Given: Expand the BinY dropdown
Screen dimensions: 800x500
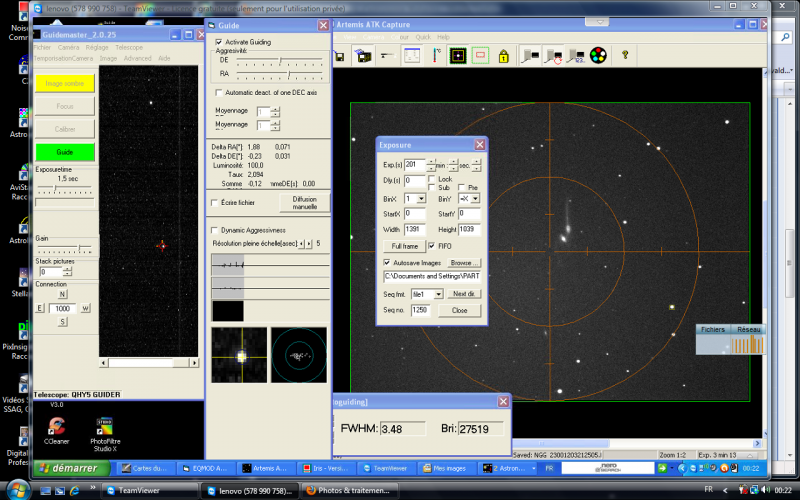Looking at the screenshot, I should point(474,199).
